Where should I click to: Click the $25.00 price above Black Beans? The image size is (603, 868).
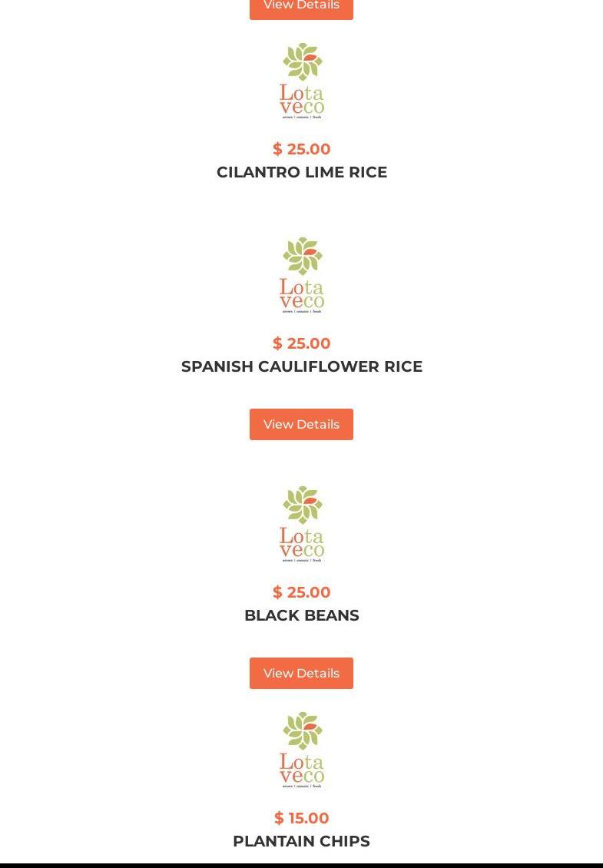pos(301,592)
